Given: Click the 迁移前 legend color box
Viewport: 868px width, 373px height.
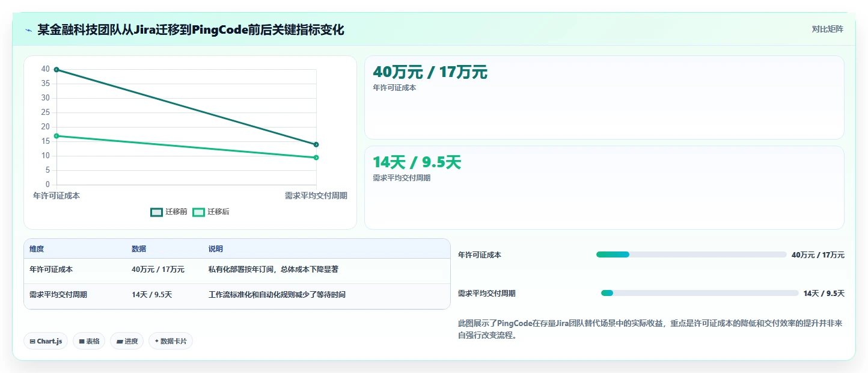Looking at the screenshot, I should [156, 212].
